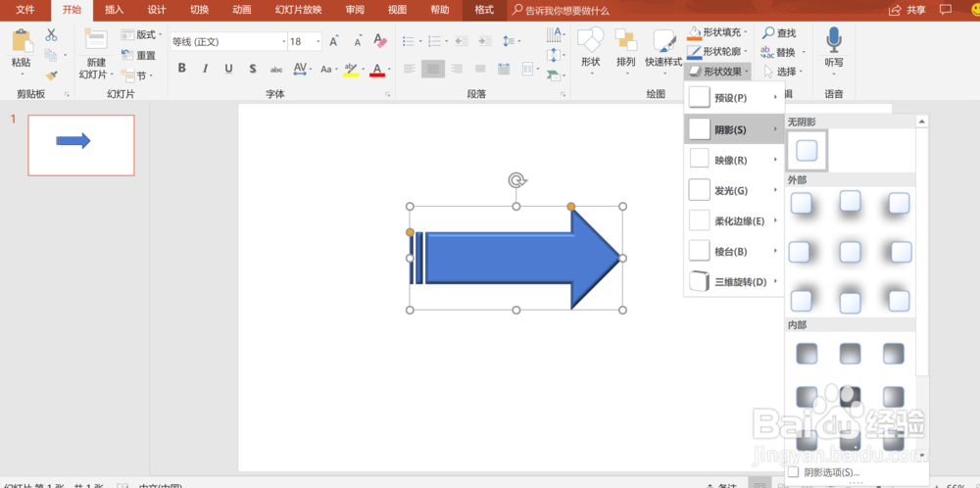The width and height of the screenshot is (980, 488).
Task: Clear all formatting eraser icon
Action: click(380, 41)
